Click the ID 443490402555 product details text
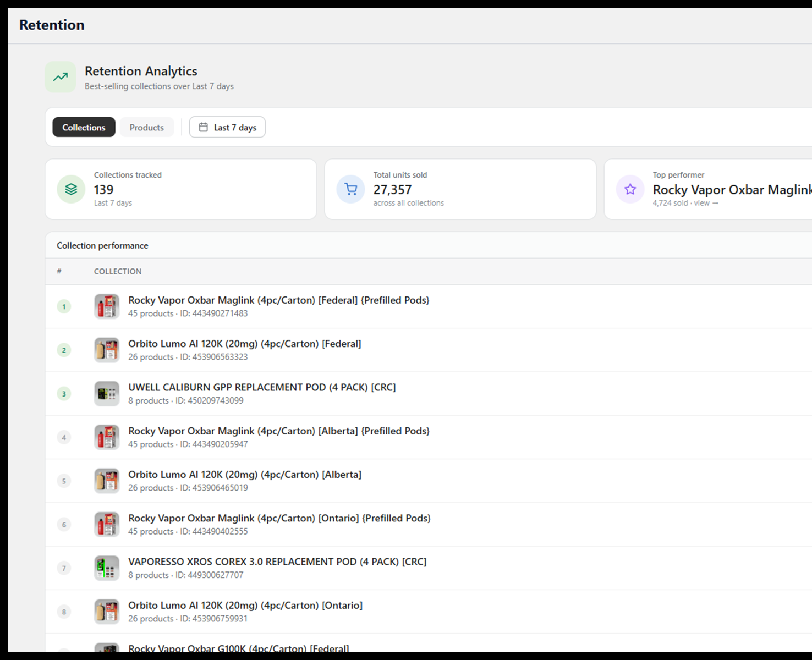 (x=188, y=531)
